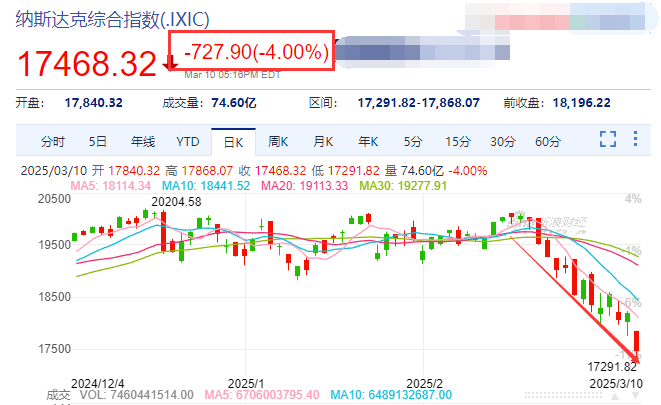Select the 30分 interval tab
The image size is (661, 405).
point(503,142)
